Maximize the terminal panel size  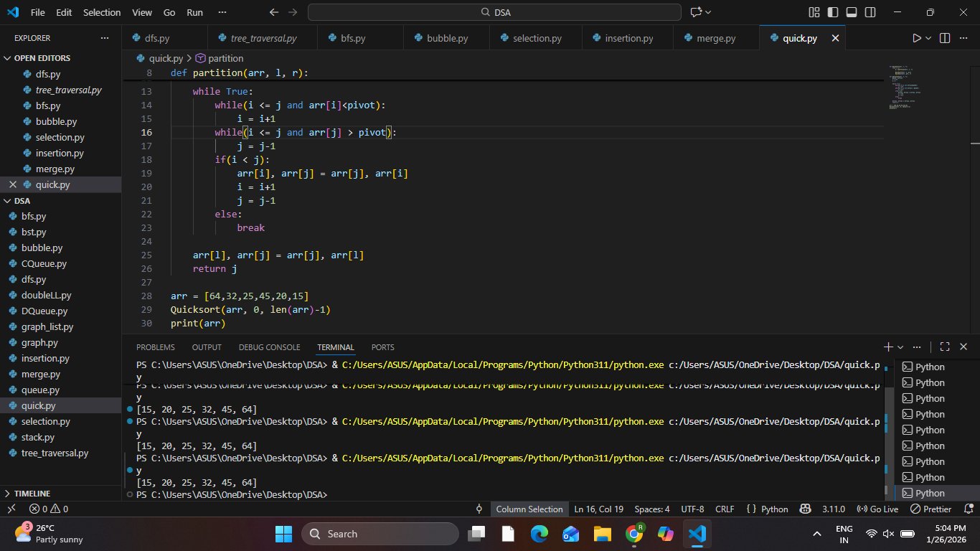point(945,347)
